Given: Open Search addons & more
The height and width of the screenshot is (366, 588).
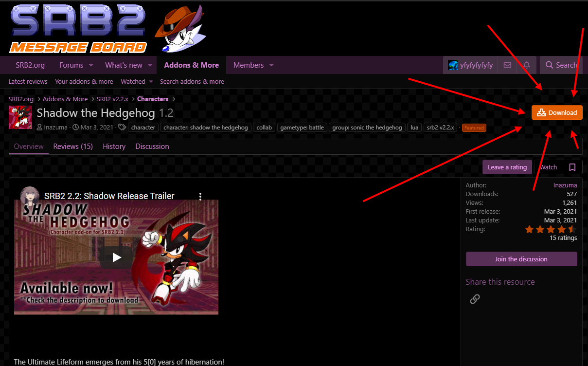Looking at the screenshot, I should [192, 82].
